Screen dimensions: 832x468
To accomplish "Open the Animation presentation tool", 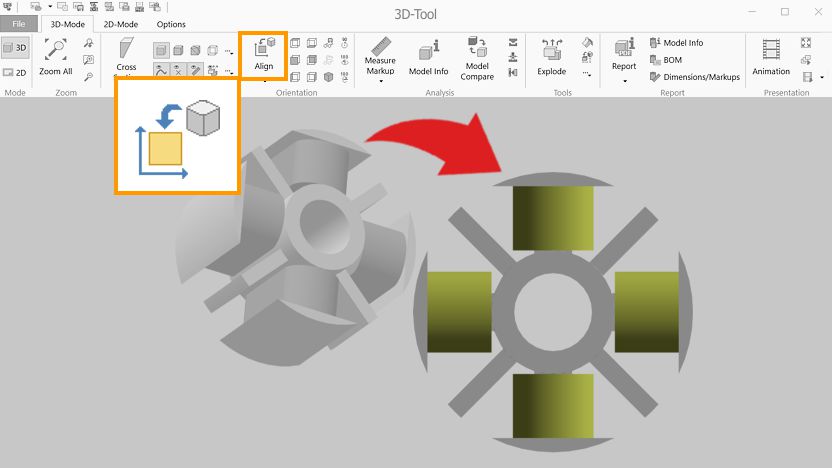I will point(771,56).
